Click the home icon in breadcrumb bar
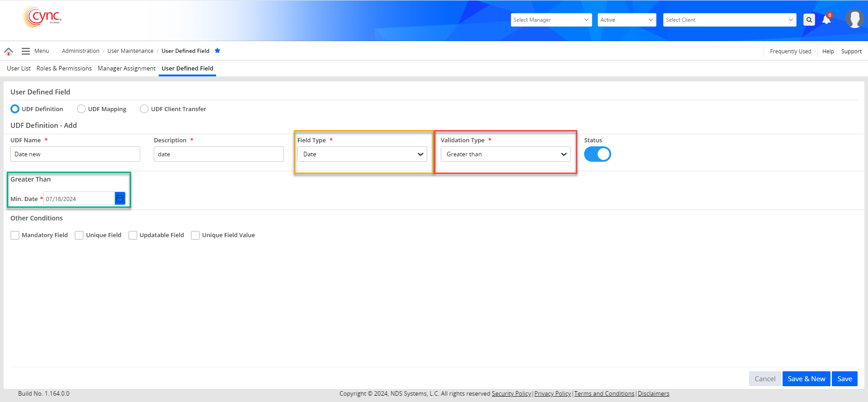 coord(9,51)
